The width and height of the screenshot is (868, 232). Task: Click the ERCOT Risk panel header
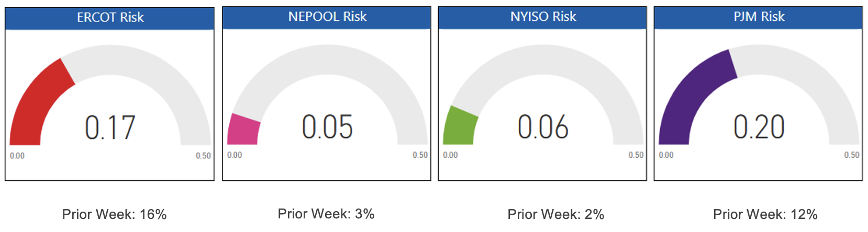[x=110, y=18]
